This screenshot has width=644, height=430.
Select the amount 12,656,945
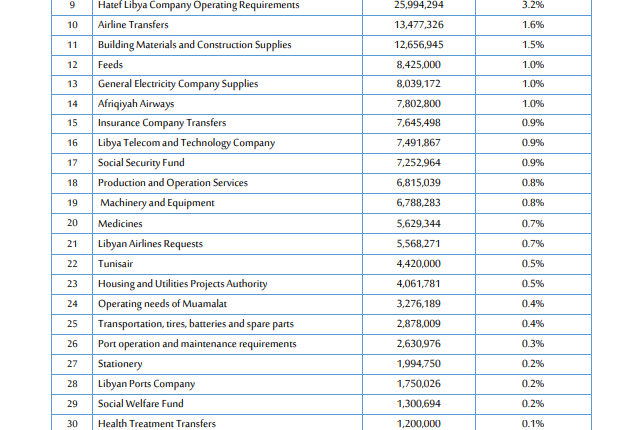(x=419, y=45)
